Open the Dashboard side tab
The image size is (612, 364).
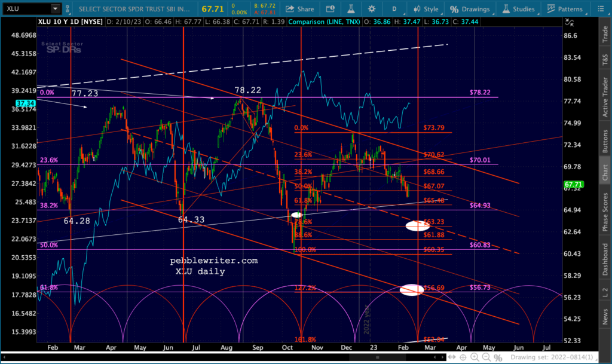coord(605,259)
